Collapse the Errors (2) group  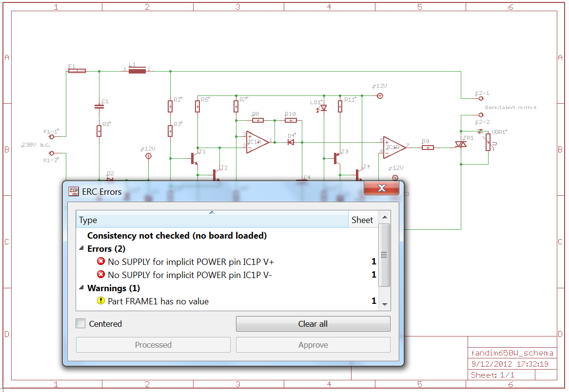pos(81,249)
